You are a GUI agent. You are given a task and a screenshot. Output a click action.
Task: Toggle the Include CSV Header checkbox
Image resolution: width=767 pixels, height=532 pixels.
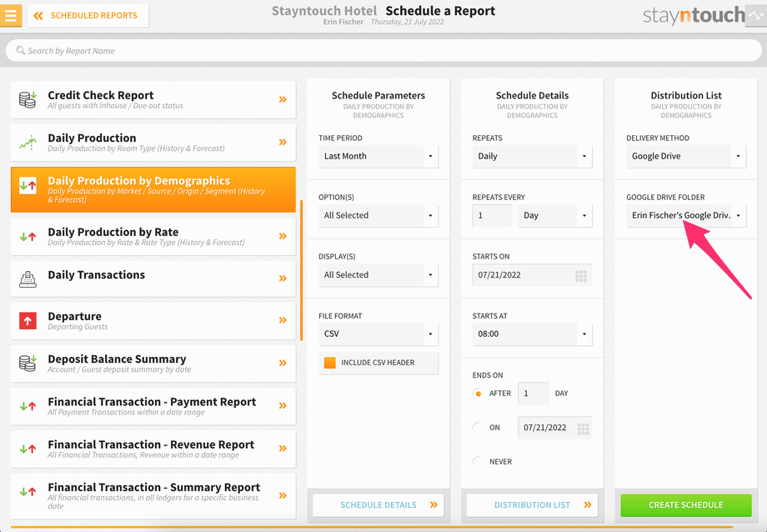[329, 363]
